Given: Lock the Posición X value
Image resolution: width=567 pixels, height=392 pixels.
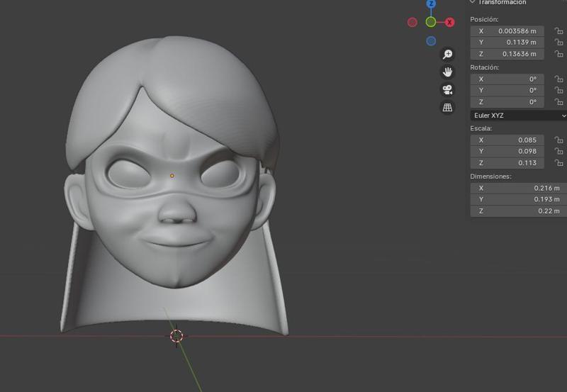Looking at the screenshot, I should point(558,31).
